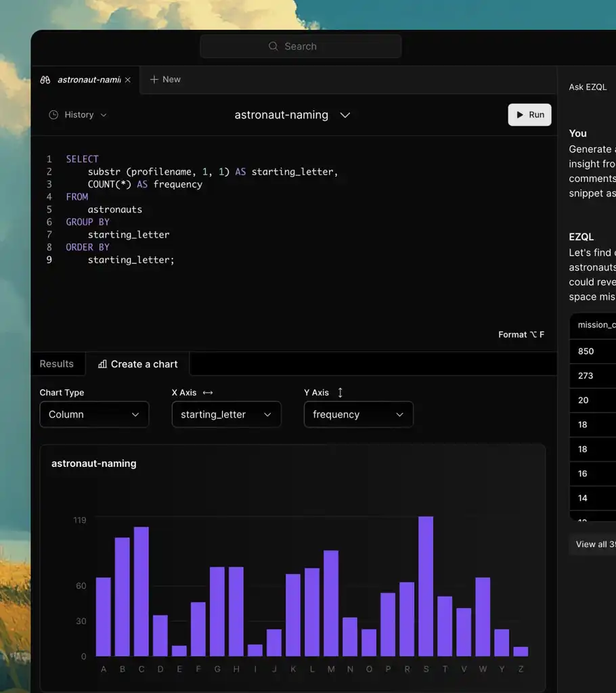Click the plus icon to open a New tab
This screenshot has height=693, width=616.
coord(155,79)
